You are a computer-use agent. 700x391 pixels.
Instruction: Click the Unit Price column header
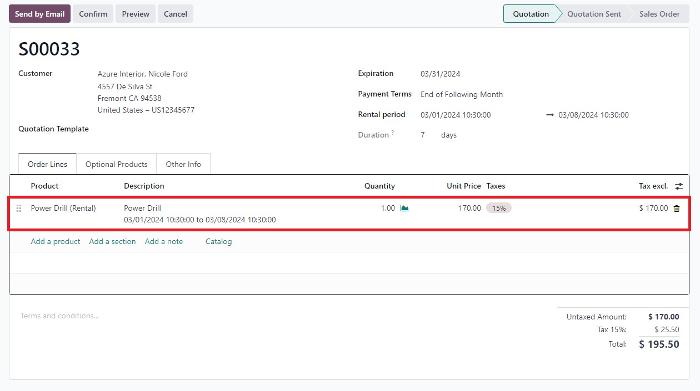coord(463,186)
